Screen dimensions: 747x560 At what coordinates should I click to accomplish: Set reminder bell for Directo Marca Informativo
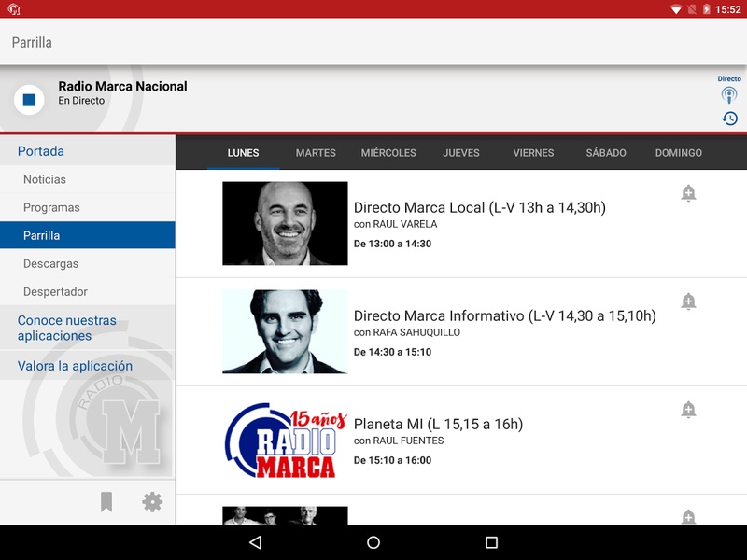coord(688,301)
